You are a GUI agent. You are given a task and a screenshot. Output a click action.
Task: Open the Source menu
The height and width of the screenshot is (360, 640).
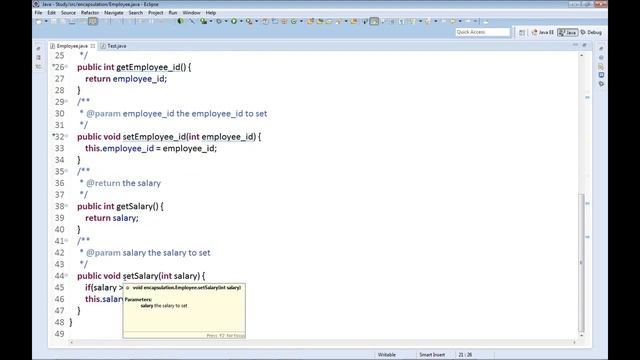[68, 13]
